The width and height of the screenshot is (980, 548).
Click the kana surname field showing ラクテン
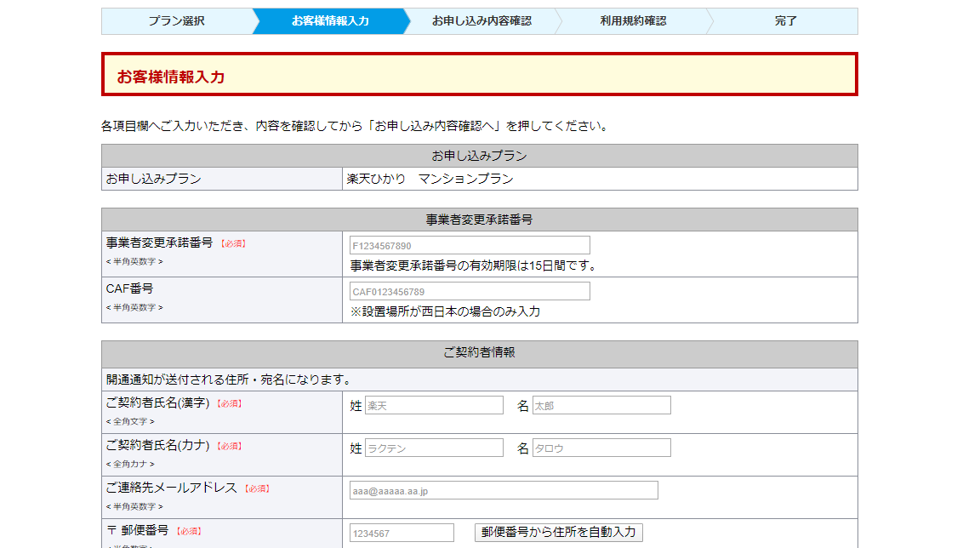434,448
